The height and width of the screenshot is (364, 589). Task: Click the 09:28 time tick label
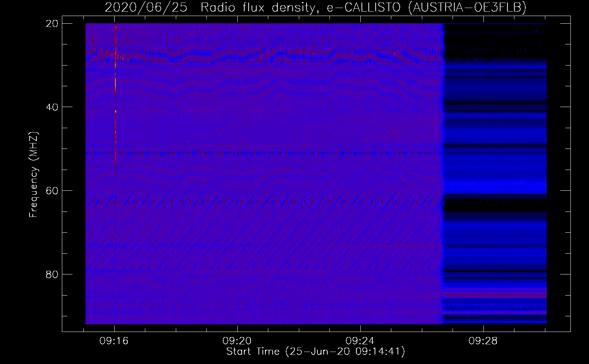point(483,341)
